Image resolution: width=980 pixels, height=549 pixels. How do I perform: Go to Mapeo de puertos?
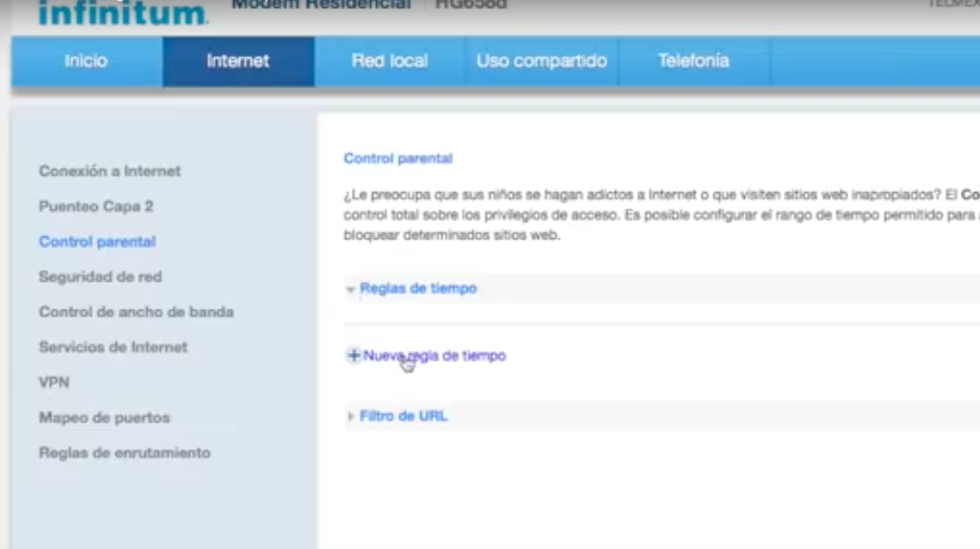coord(104,417)
